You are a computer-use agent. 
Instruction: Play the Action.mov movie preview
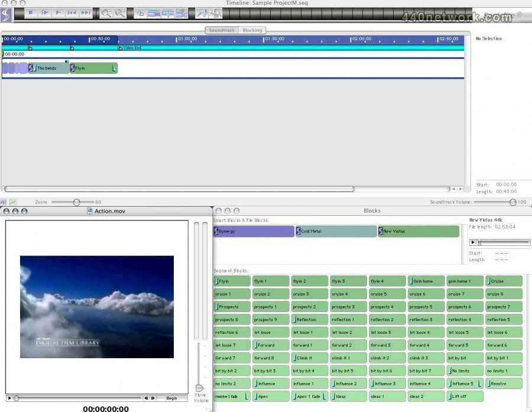point(9,398)
